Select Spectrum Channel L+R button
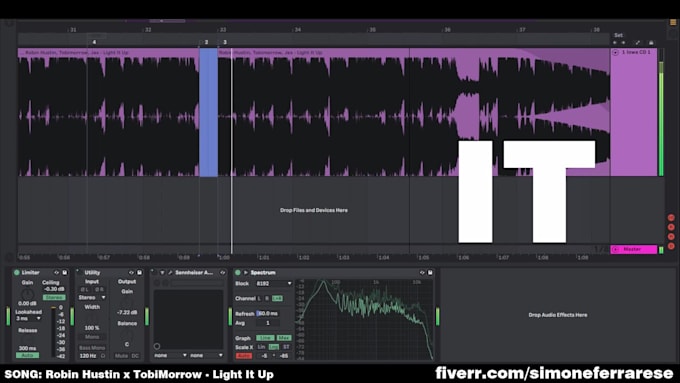Screen dimensions: 680x383 (x=277, y=298)
